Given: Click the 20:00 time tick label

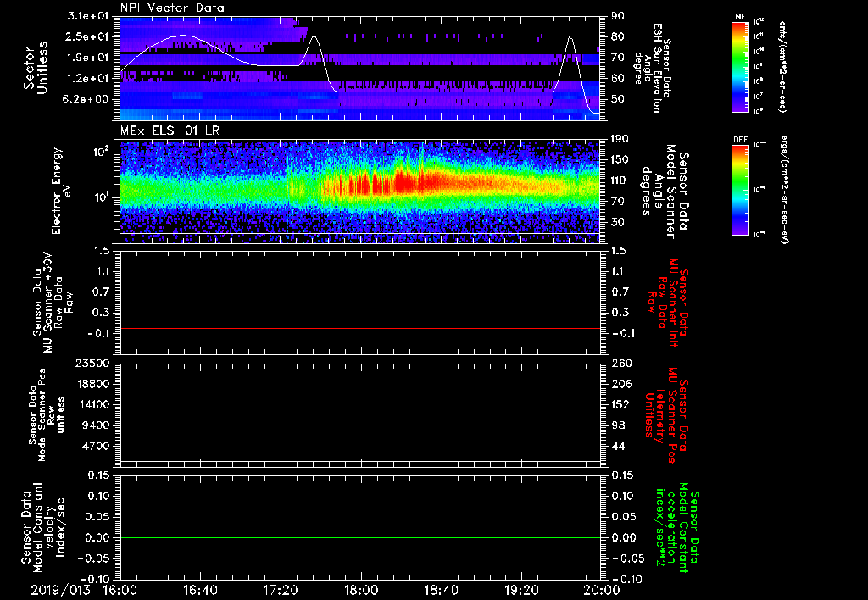Looking at the screenshot, I should [602, 590].
